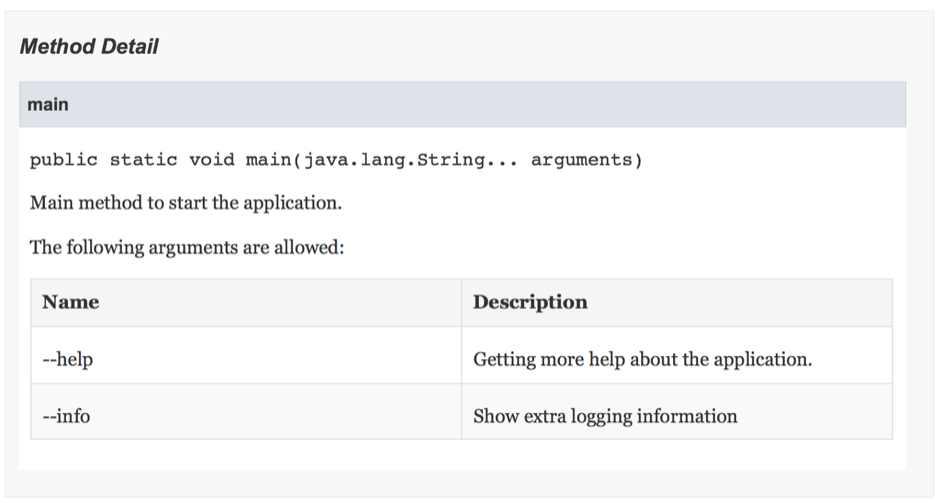940x503 pixels.
Task: Click "Getting more help about the application." description
Action: tap(642, 359)
